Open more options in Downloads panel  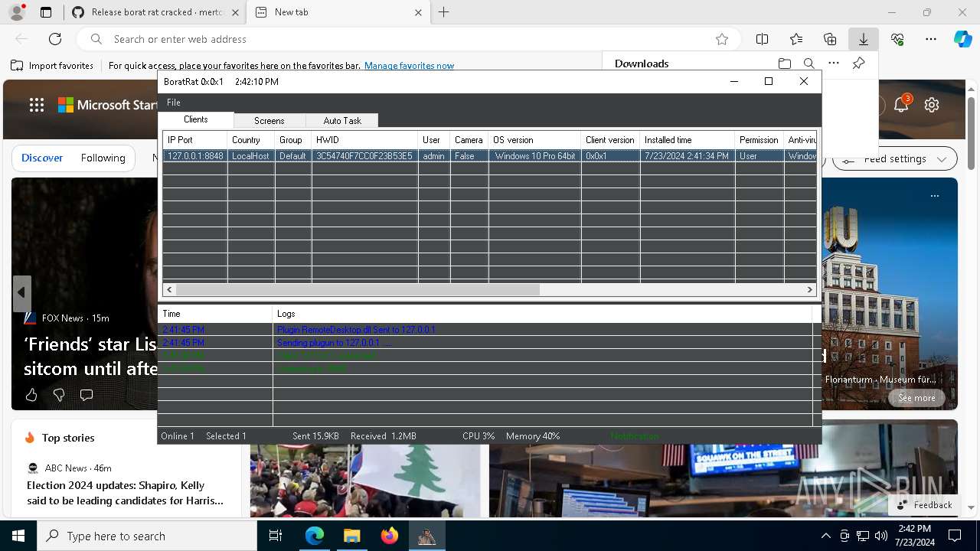coord(834,64)
